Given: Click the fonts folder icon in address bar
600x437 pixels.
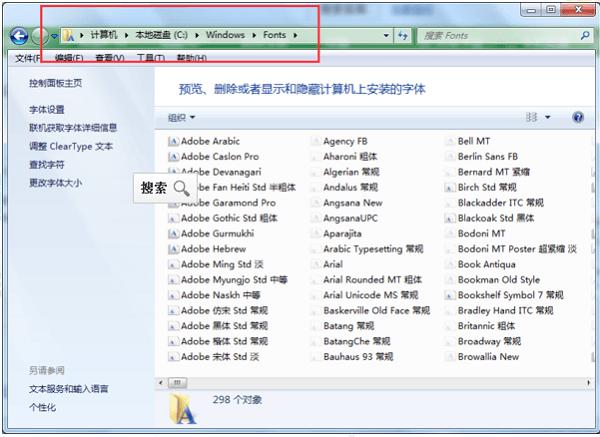Looking at the screenshot, I should (x=69, y=36).
